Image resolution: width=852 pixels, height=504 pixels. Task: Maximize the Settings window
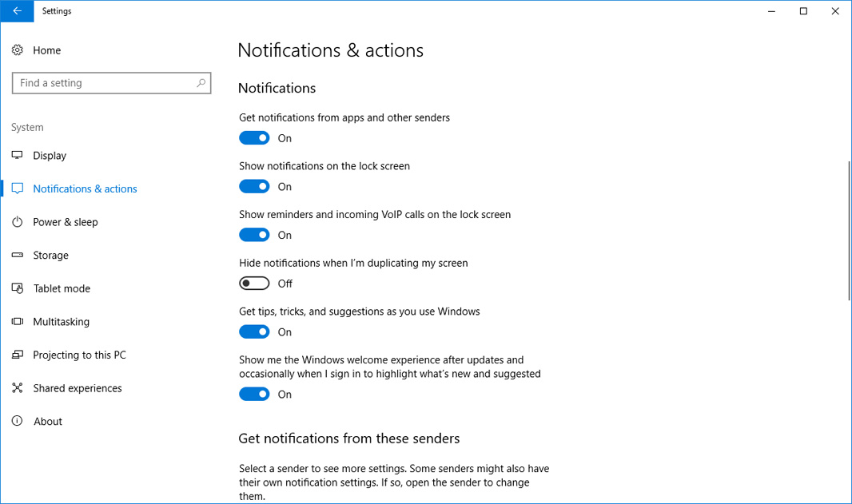[x=803, y=11]
